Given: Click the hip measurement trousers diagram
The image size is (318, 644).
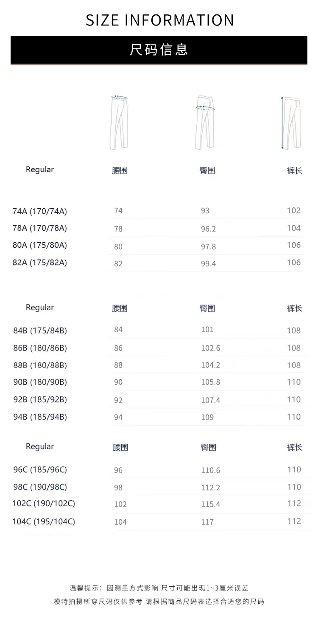Looking at the screenshot, I should (206, 122).
